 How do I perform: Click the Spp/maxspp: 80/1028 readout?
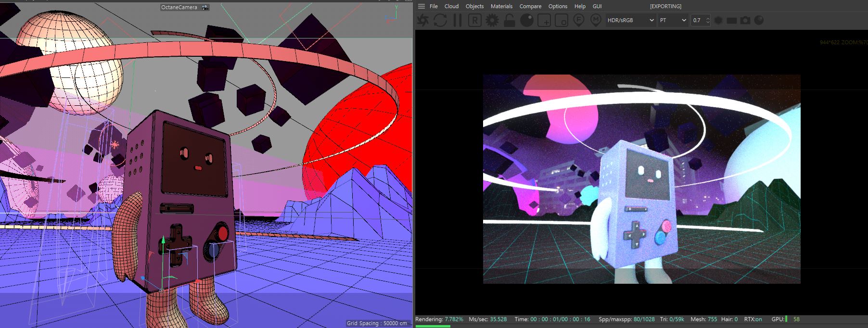pyautogui.click(x=626, y=319)
